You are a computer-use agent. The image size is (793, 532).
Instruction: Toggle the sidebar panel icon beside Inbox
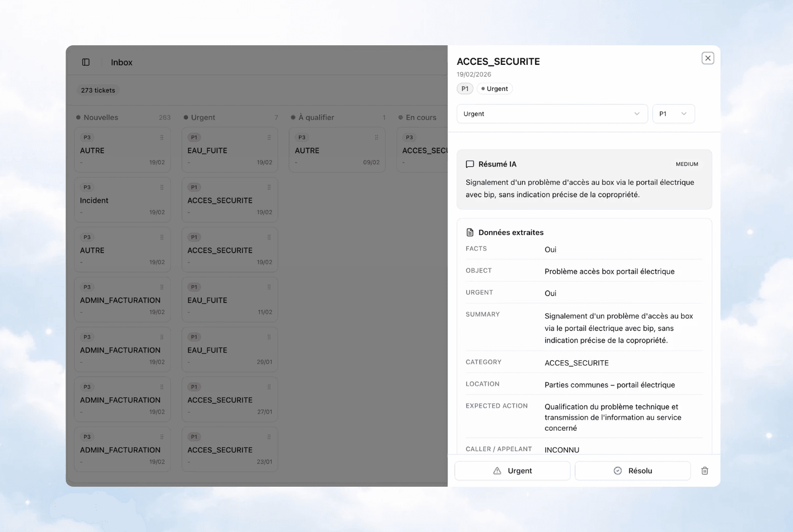tap(85, 62)
